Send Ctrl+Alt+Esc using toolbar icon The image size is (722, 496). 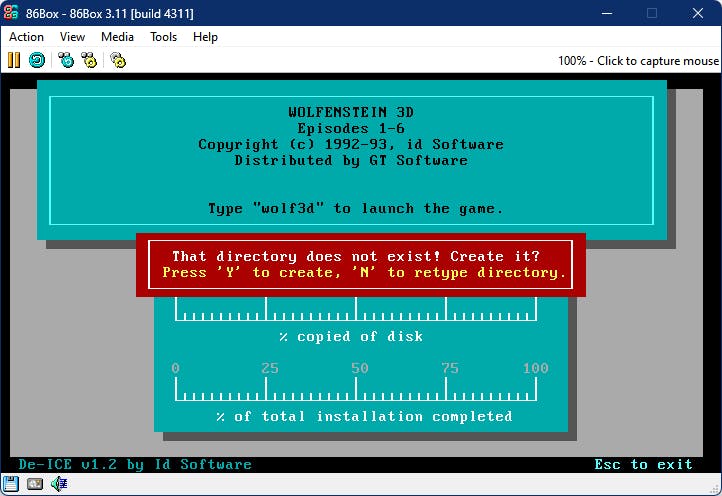[89, 60]
